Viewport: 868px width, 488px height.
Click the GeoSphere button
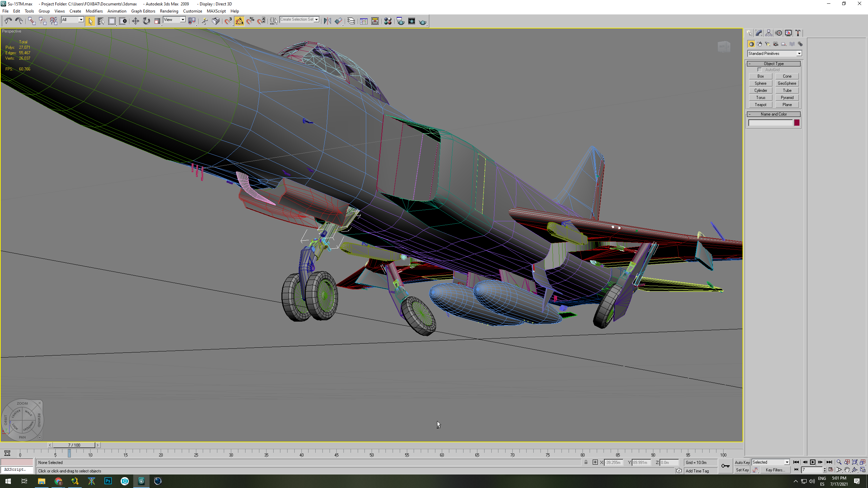tap(787, 83)
